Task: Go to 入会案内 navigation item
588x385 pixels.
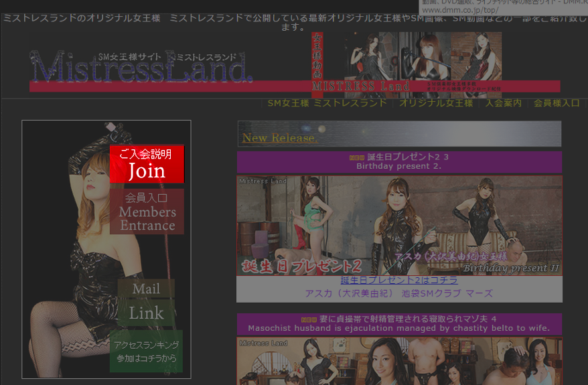Action: pos(503,103)
